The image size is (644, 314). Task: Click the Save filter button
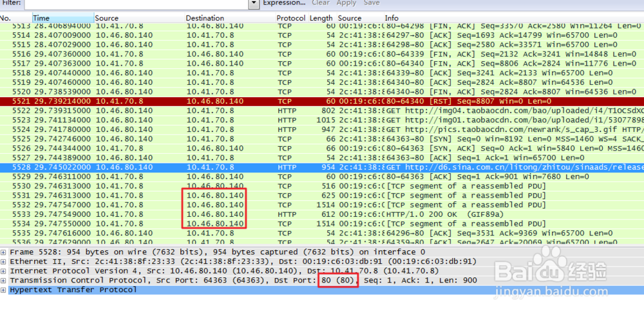(372, 3)
